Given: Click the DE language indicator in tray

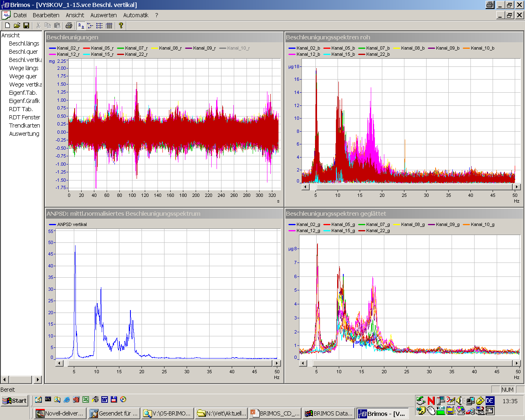Looking at the screenshot, I should coord(490,401).
